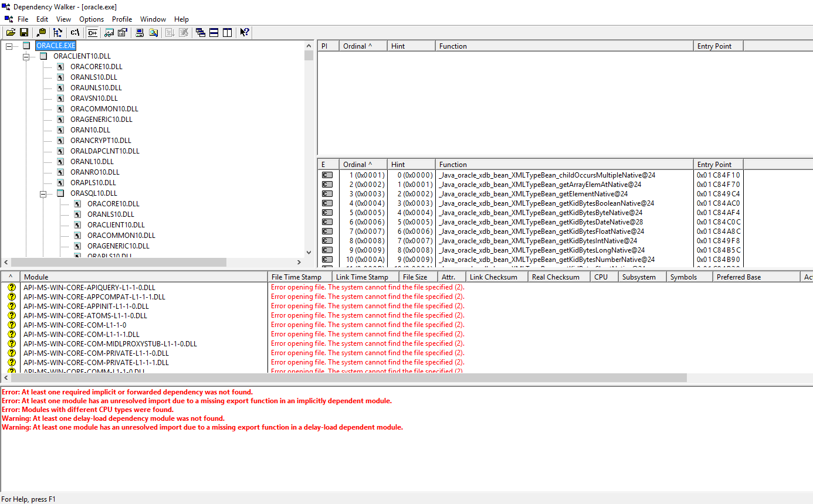This screenshot has height=504, width=813.
Task: Click the export icon for getKidBytesDateNative@28
Action: coord(327,222)
